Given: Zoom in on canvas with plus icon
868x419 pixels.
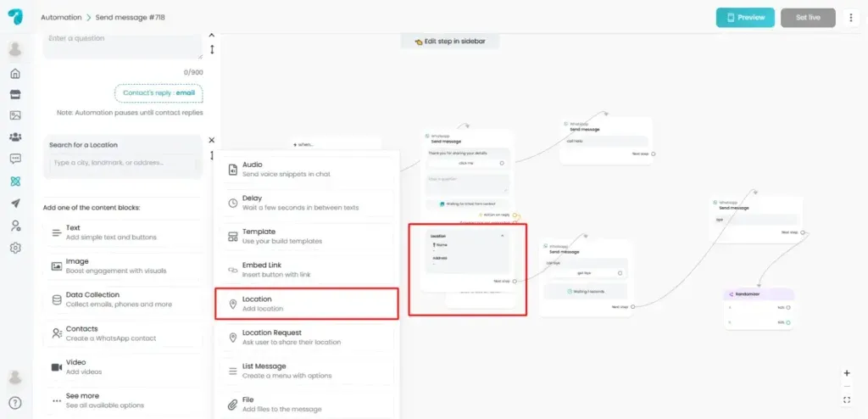Looking at the screenshot, I should coord(847,373).
